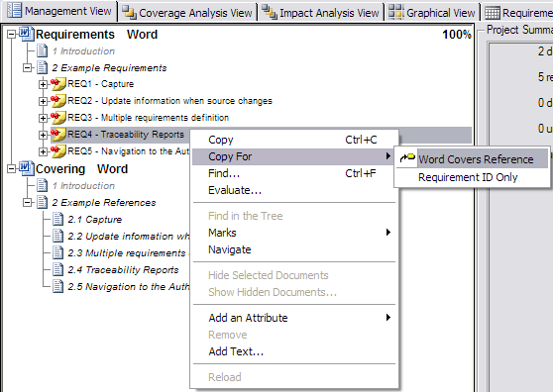
Task: Click the Impact Analysis View tab icon
Action: 270,12
